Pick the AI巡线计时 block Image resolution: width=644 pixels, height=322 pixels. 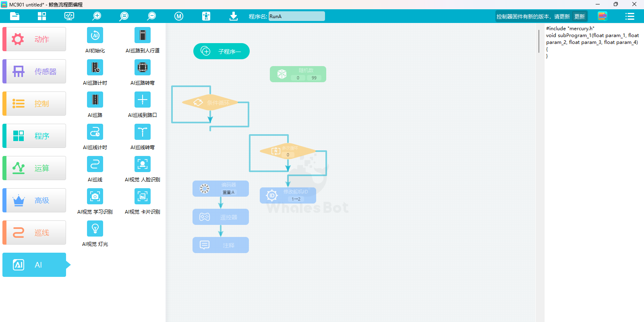coord(95,132)
